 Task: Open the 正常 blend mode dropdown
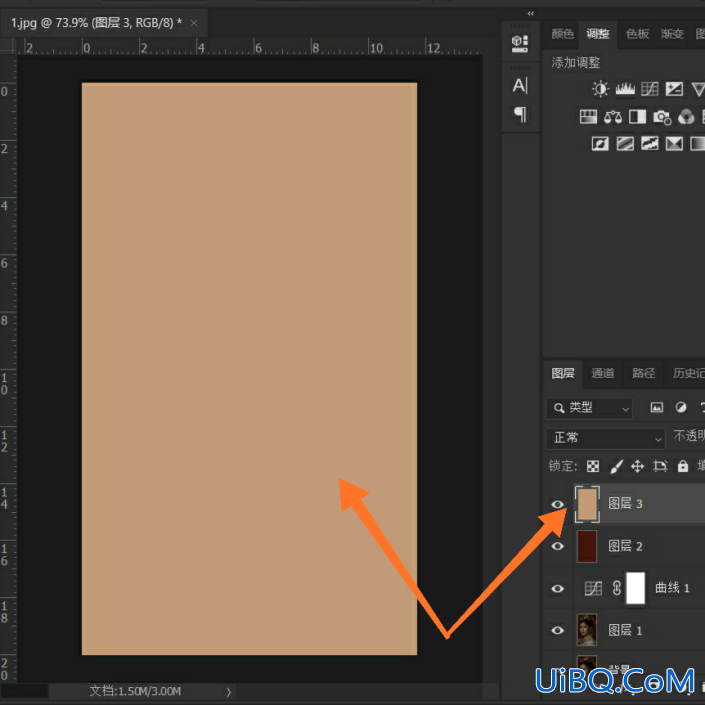coord(606,438)
